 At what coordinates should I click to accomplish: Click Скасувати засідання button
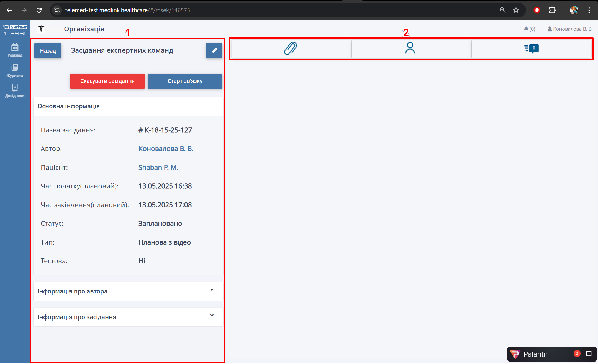coord(107,81)
